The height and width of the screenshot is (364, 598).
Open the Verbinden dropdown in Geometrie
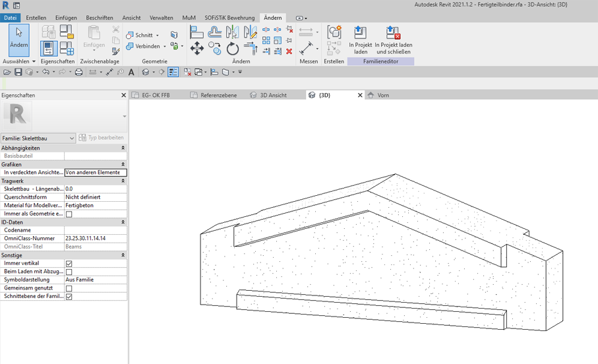(165, 47)
